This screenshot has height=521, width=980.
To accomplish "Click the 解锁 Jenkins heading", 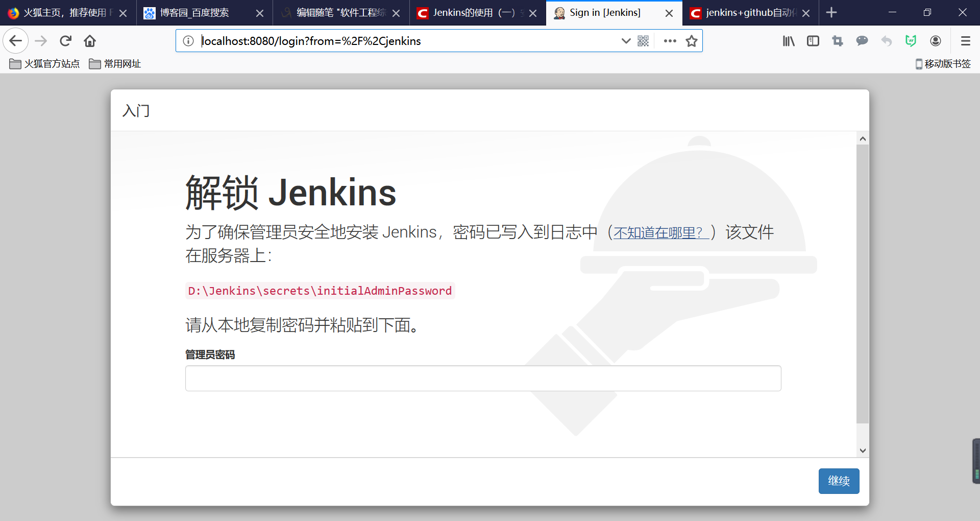I will click(291, 193).
